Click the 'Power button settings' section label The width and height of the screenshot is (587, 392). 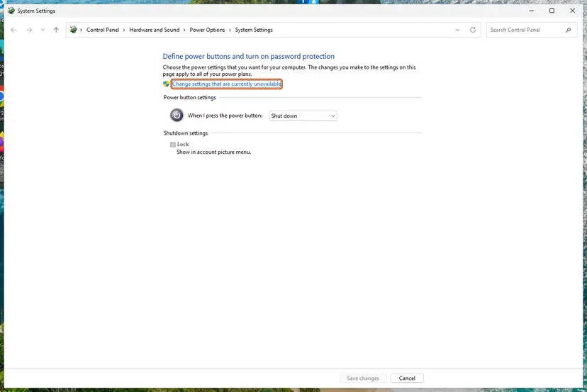pos(190,97)
